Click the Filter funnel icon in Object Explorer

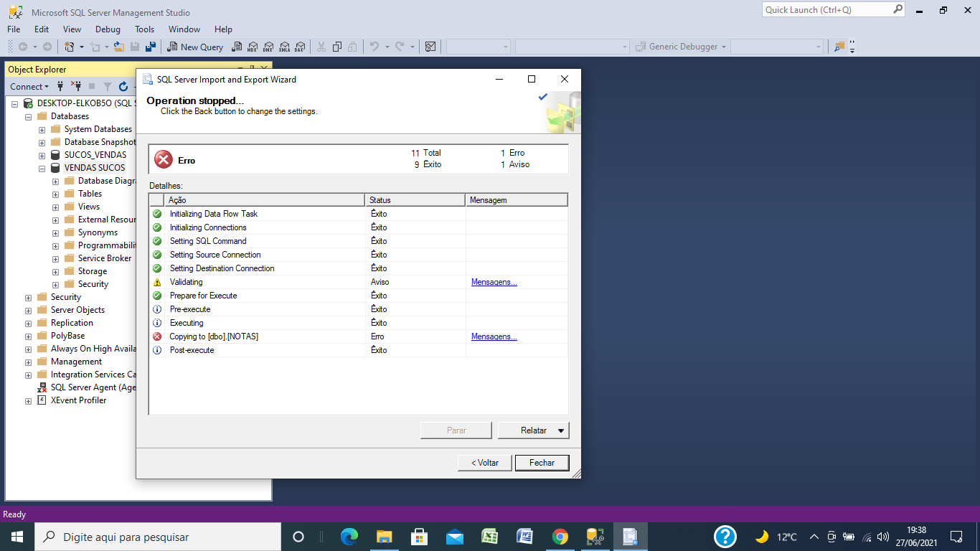pyautogui.click(x=108, y=86)
